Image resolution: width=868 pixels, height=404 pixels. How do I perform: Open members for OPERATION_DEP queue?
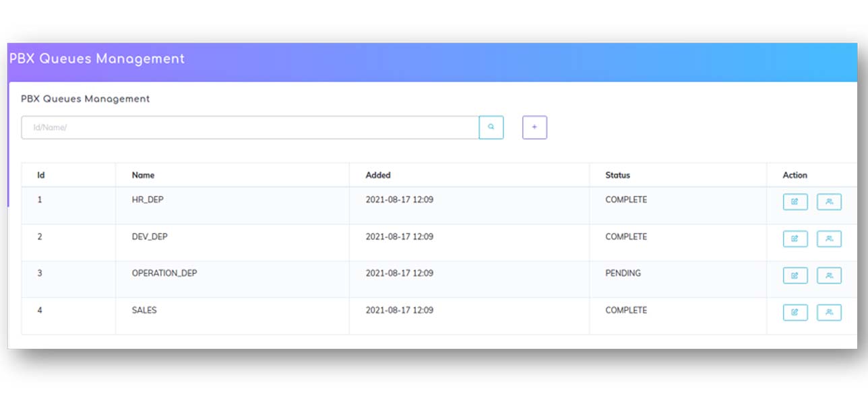coord(829,275)
